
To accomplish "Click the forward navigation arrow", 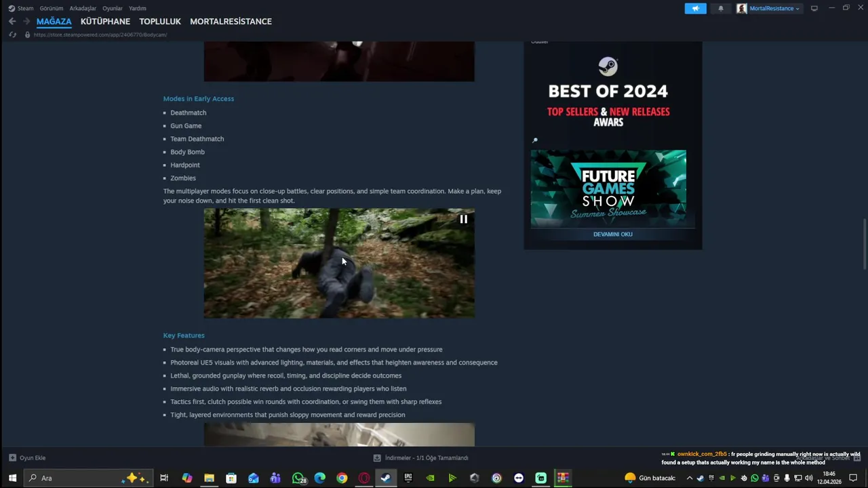I will tap(26, 22).
